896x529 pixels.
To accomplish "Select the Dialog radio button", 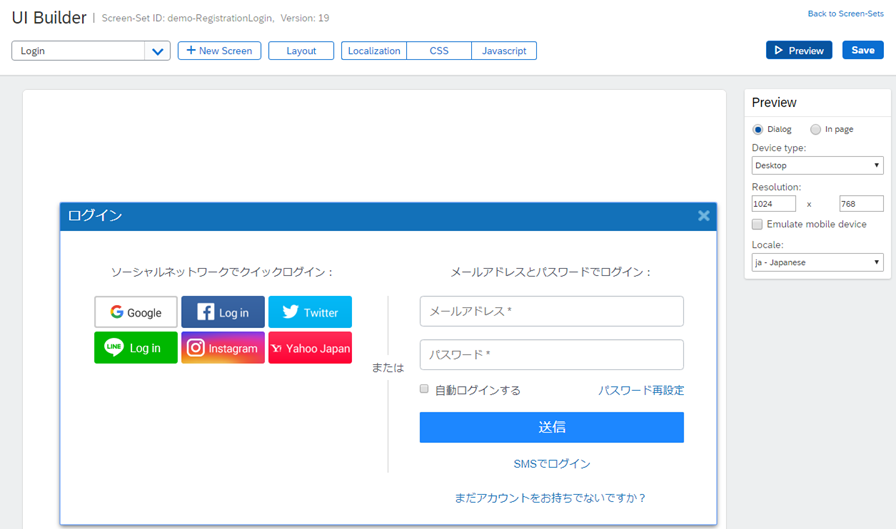I will point(758,130).
